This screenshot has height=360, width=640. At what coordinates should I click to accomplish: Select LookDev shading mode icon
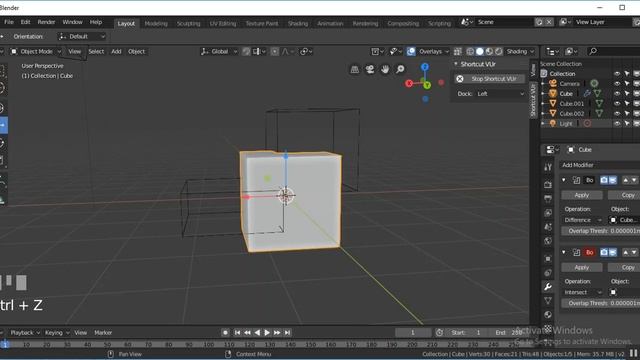(x=489, y=51)
